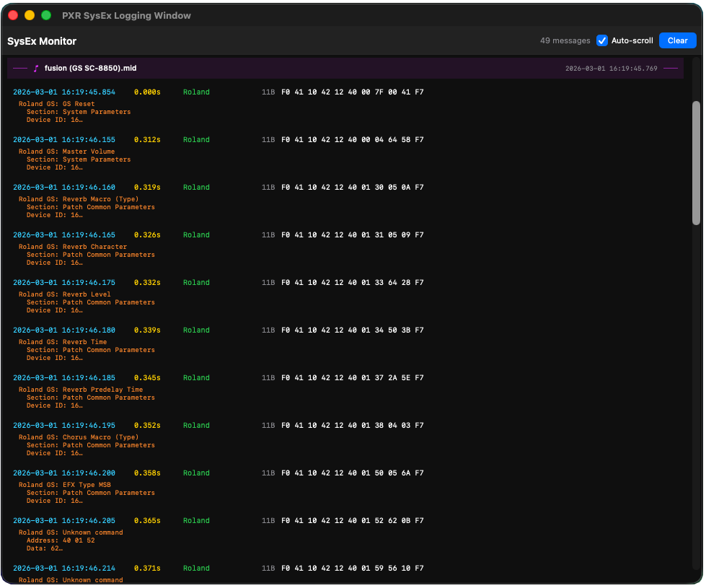Image resolution: width=706 pixels, height=588 pixels.
Task: Maximize the window with the green button
Action: point(46,15)
